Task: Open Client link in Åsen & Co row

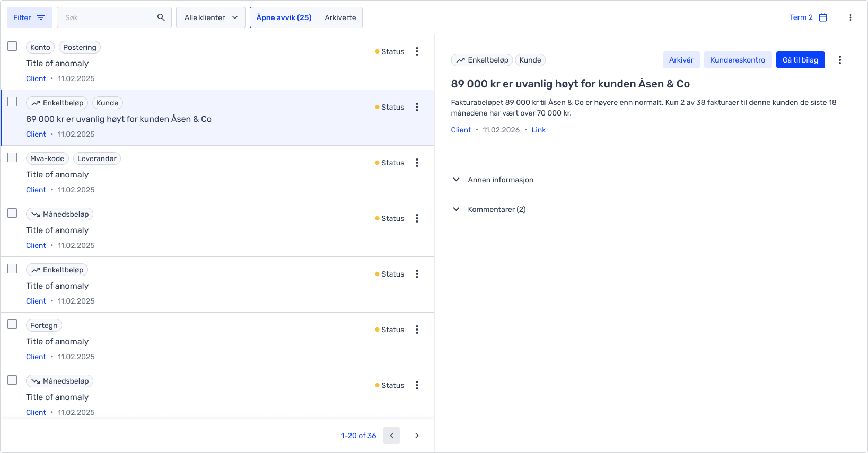Action: (x=36, y=134)
